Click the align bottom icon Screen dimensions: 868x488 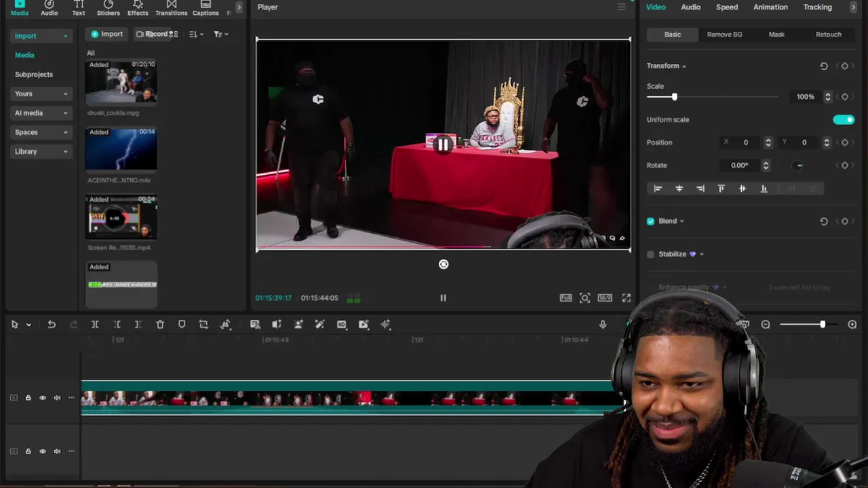(x=764, y=188)
